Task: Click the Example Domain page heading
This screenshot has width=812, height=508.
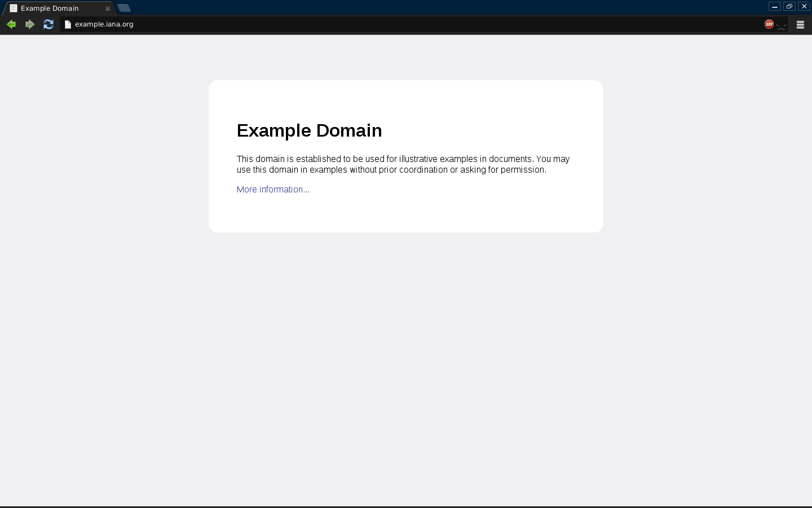Action: click(x=309, y=130)
